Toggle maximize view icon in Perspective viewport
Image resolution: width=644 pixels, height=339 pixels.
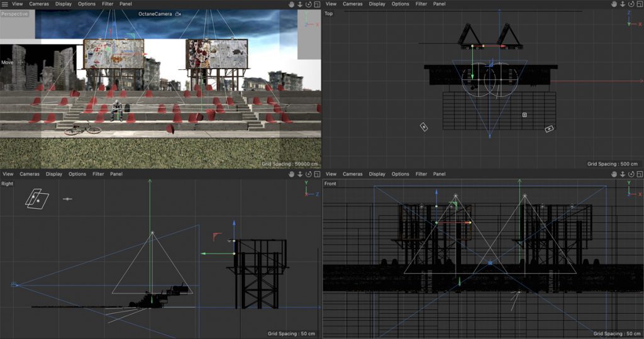316,4
